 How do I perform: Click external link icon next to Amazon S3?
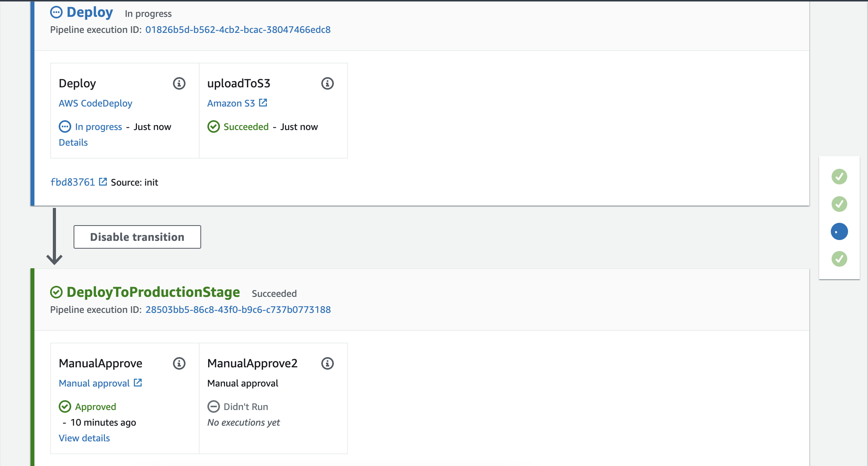point(263,103)
